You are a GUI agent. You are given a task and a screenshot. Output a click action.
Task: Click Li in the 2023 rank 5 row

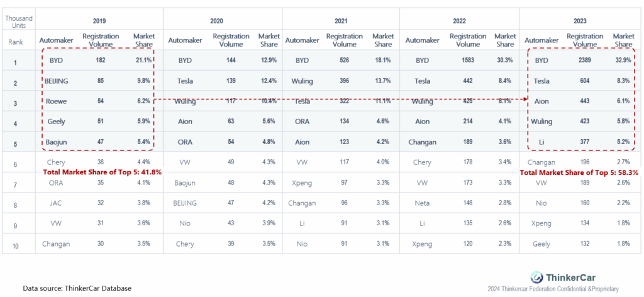pyautogui.click(x=541, y=142)
